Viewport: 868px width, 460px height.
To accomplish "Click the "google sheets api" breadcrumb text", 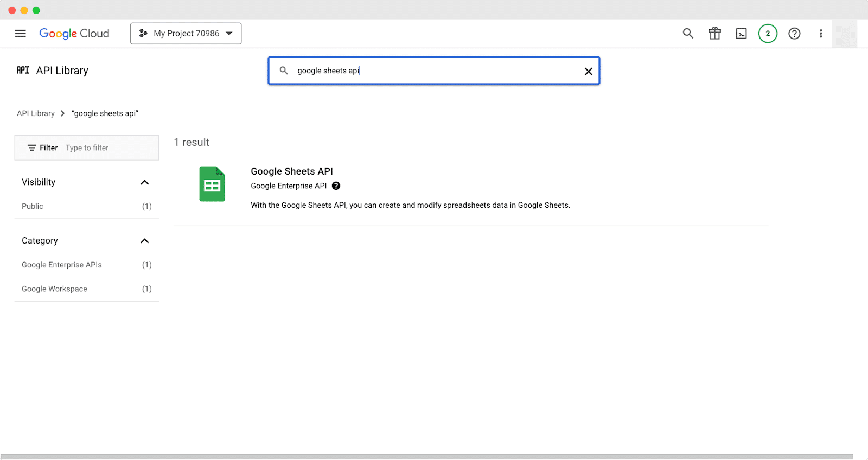I will [x=105, y=113].
